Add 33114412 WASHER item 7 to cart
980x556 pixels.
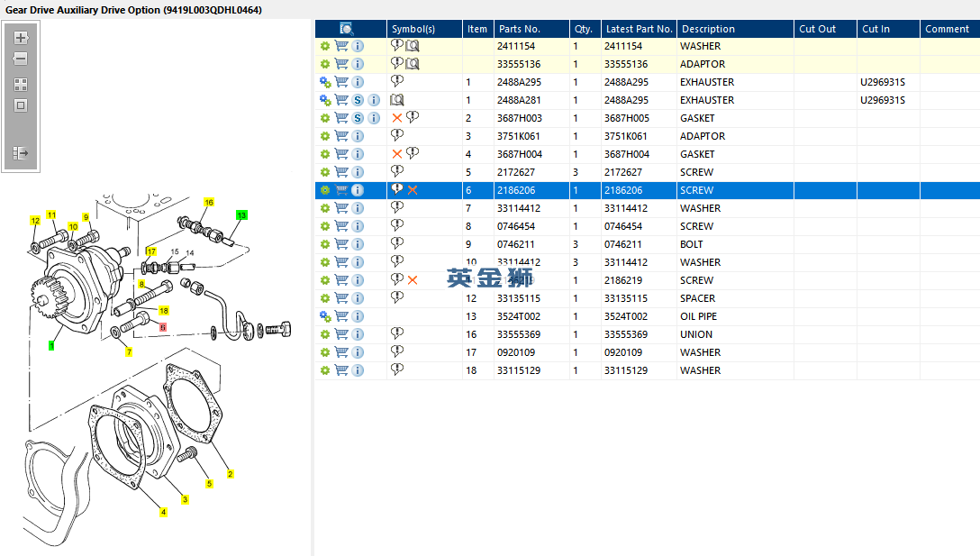[341, 208]
